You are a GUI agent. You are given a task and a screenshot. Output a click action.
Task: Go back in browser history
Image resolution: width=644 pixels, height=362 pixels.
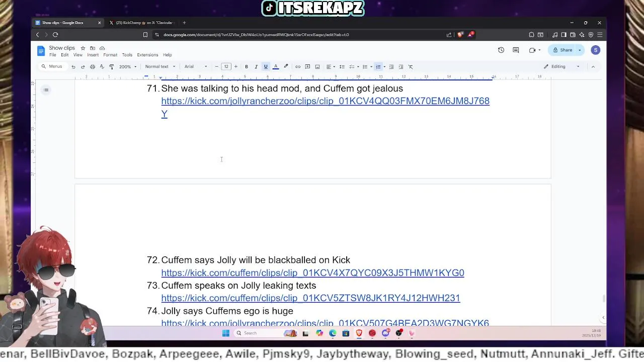tap(37, 35)
